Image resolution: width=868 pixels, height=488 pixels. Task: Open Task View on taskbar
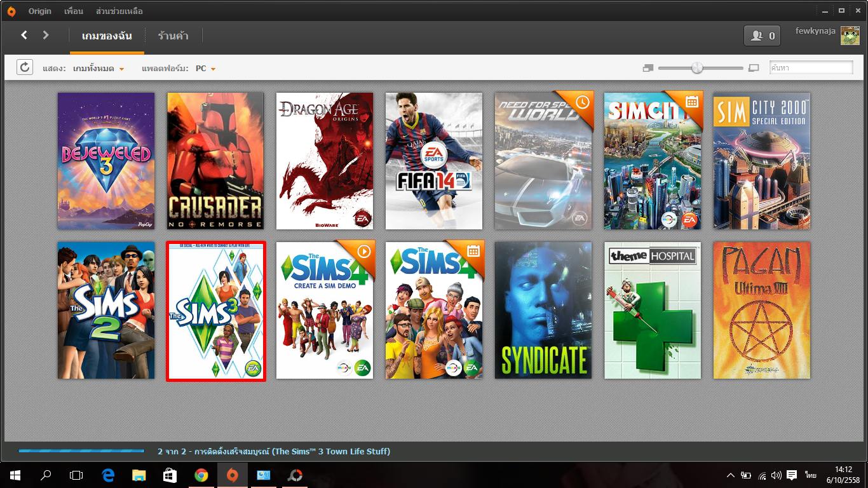click(76, 475)
